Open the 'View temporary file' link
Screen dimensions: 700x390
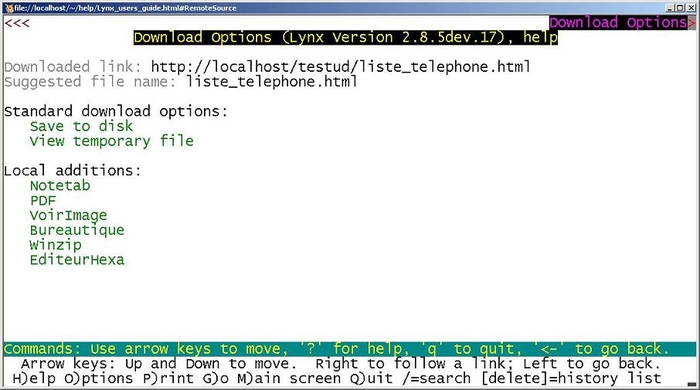pos(112,141)
